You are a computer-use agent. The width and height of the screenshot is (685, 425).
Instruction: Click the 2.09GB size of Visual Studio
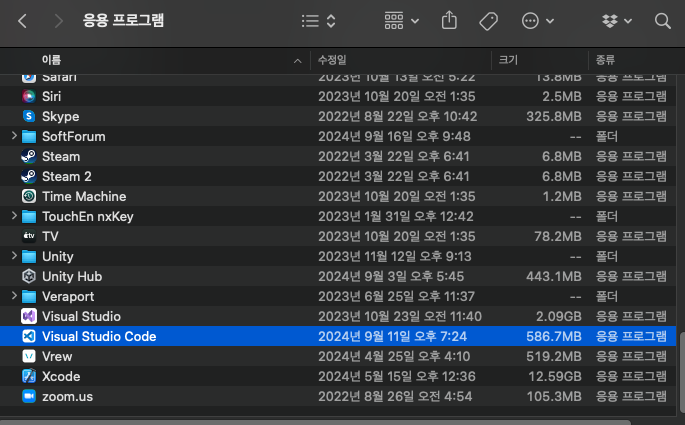559,316
